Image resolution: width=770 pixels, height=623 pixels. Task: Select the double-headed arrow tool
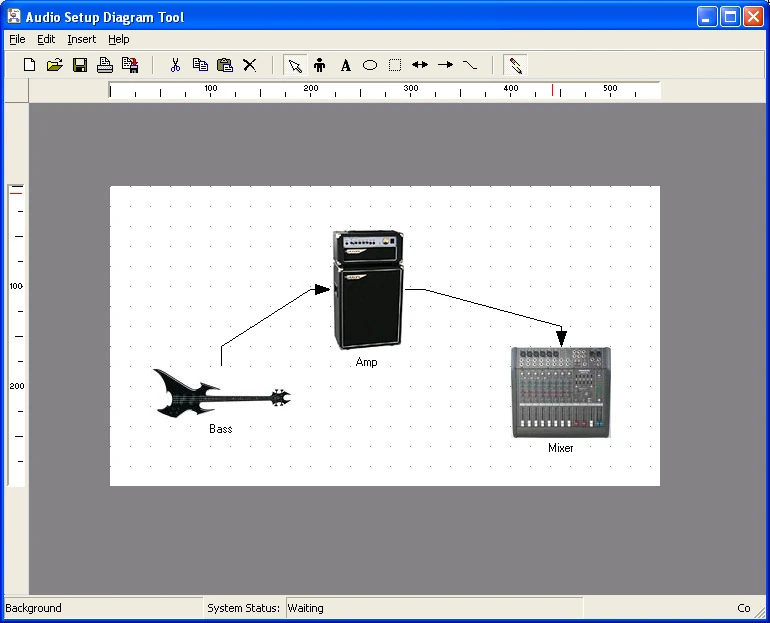[x=420, y=64]
